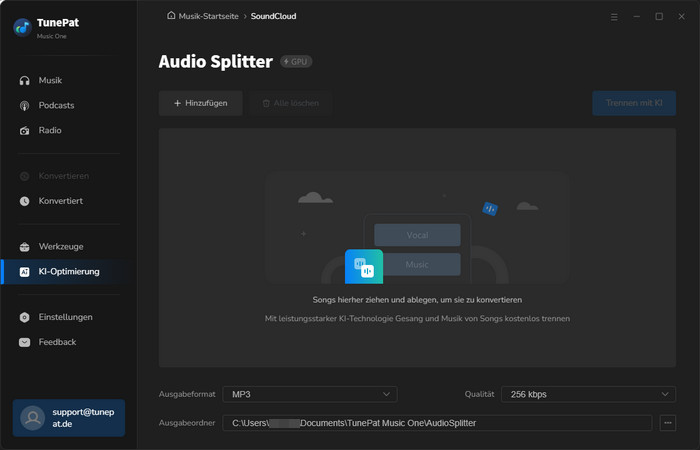Click the Ausgabeformat label

[x=187, y=394]
